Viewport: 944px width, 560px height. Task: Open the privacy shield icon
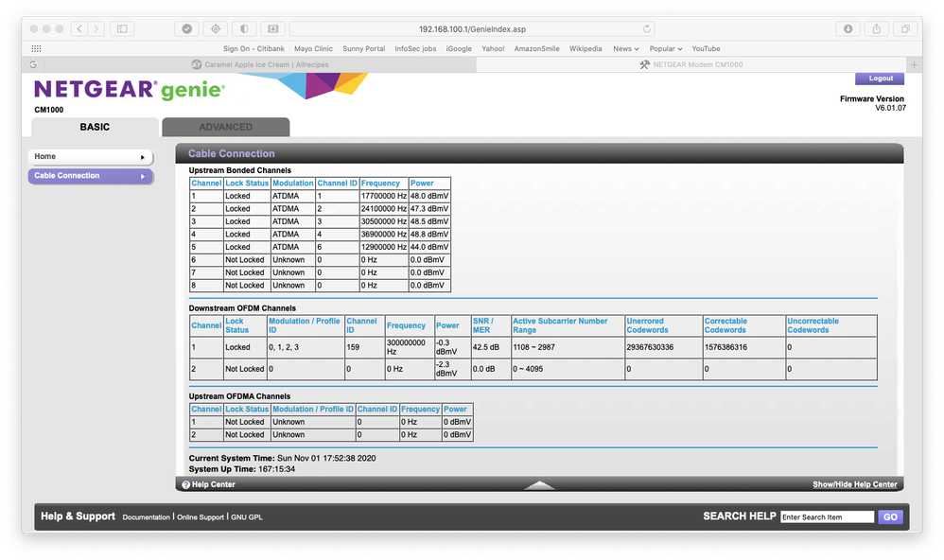tap(244, 29)
